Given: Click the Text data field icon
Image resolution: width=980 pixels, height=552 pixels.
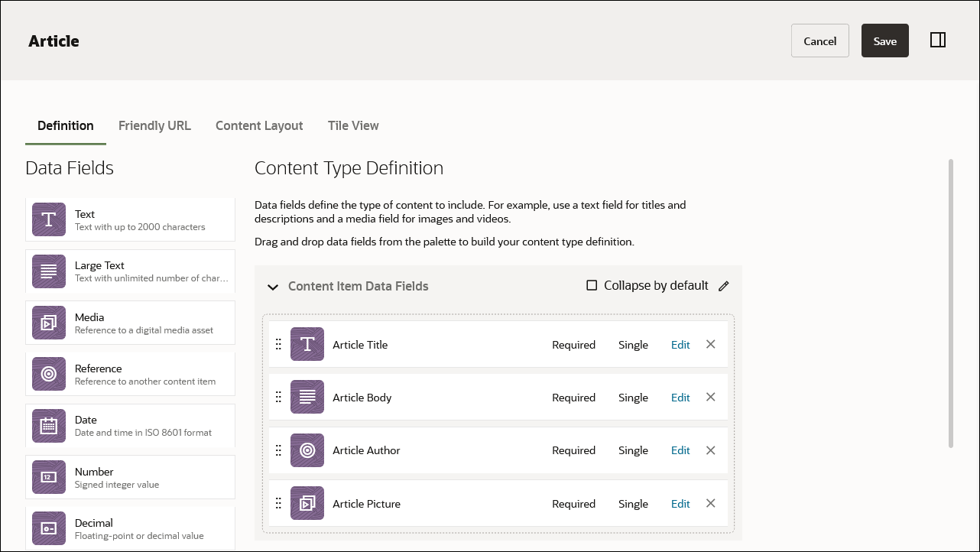Looking at the screenshot, I should coord(49,219).
